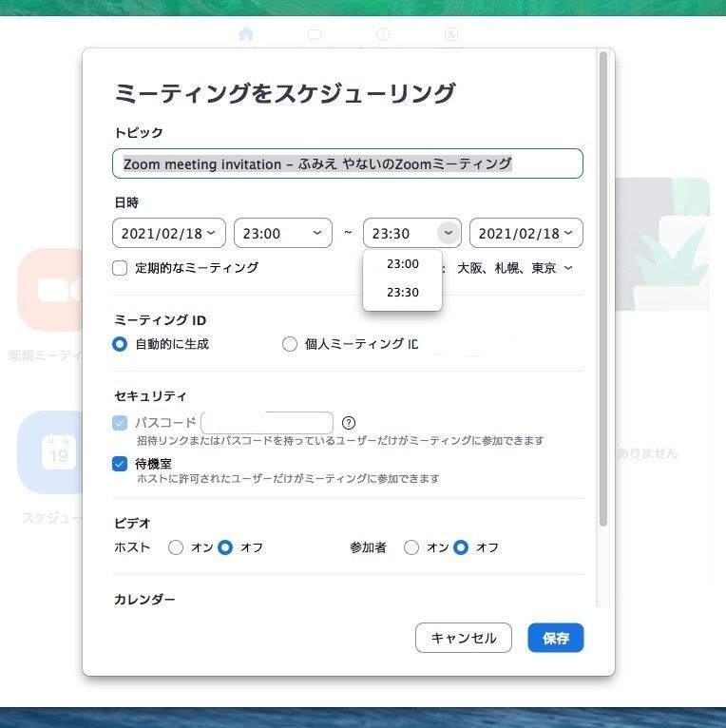This screenshot has width=726, height=728.
Task: Uncheck the 待機室 waiting room checkbox
Action: coord(120,464)
